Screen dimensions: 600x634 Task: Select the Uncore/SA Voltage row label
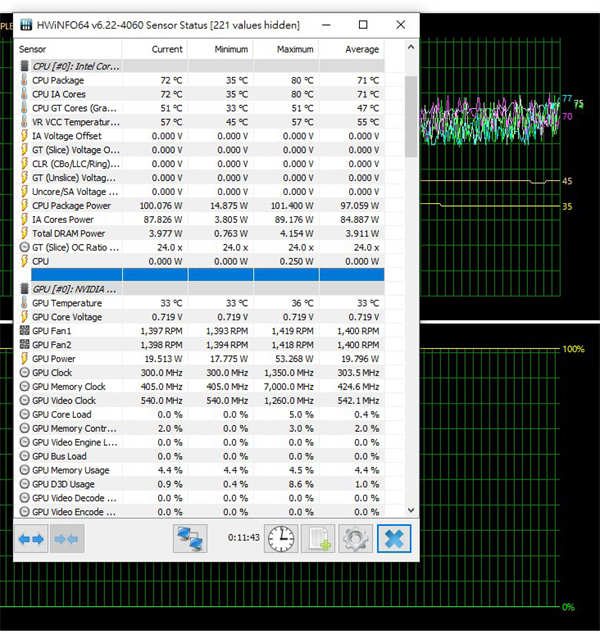(75, 192)
